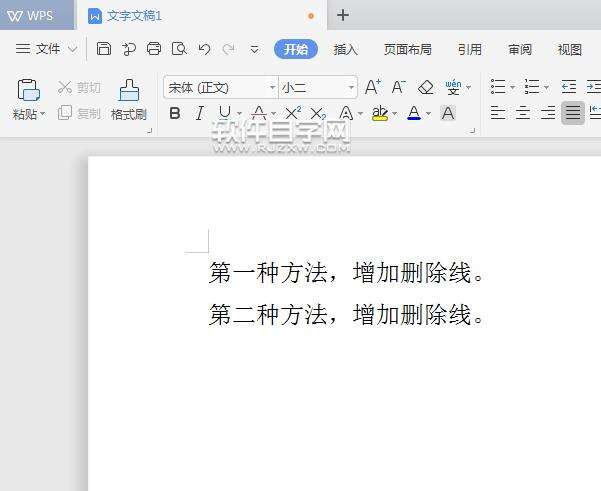This screenshot has height=491, width=601.
Task: Open font dialog launcher in font group
Action: 473,131
